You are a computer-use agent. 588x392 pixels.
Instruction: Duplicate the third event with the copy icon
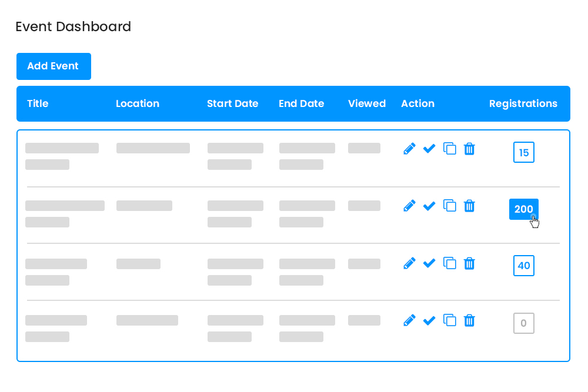[450, 263]
